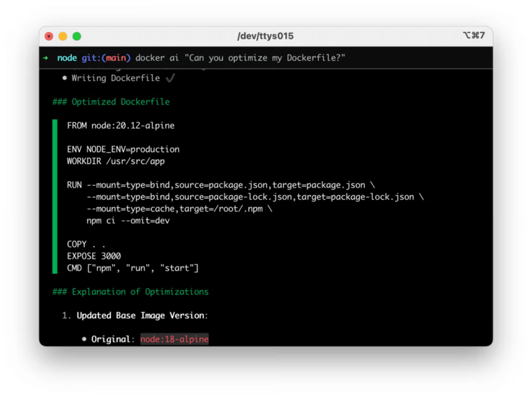This screenshot has width=532, height=398.
Task: Click the red close window button
Action: 49,36
